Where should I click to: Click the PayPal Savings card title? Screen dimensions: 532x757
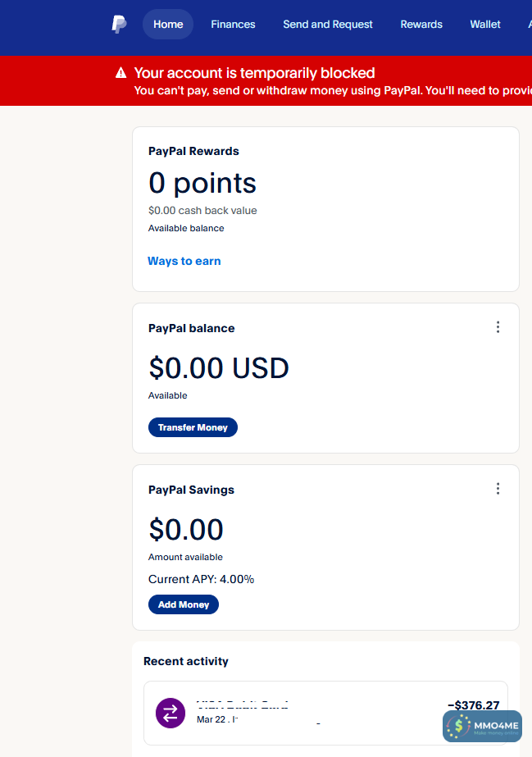coord(191,490)
